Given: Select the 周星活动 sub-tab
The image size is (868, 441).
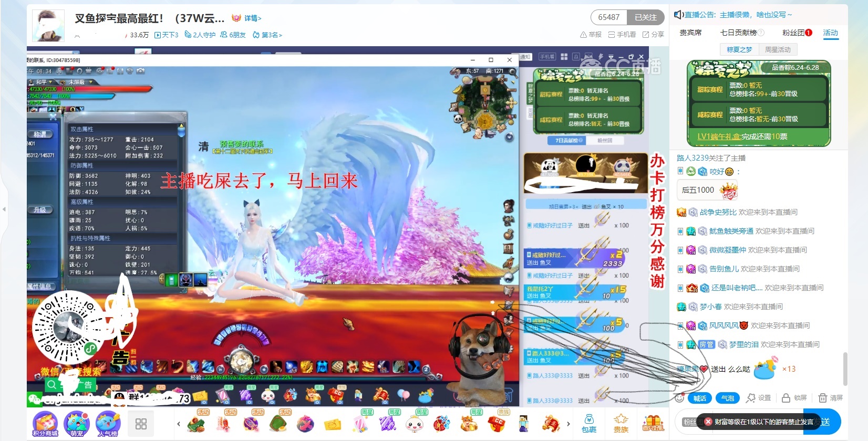Looking at the screenshot, I should 778,49.
